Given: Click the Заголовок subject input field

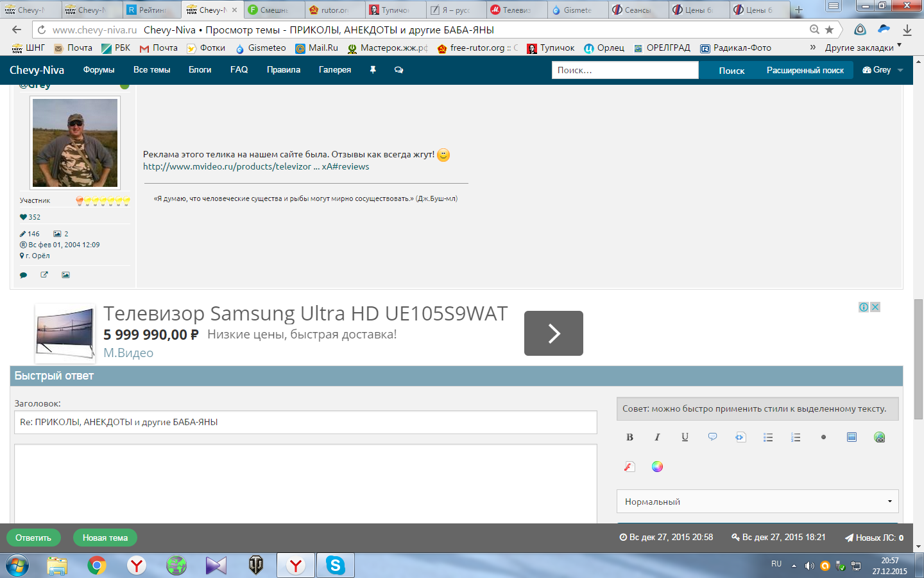Looking at the screenshot, I should (x=305, y=423).
